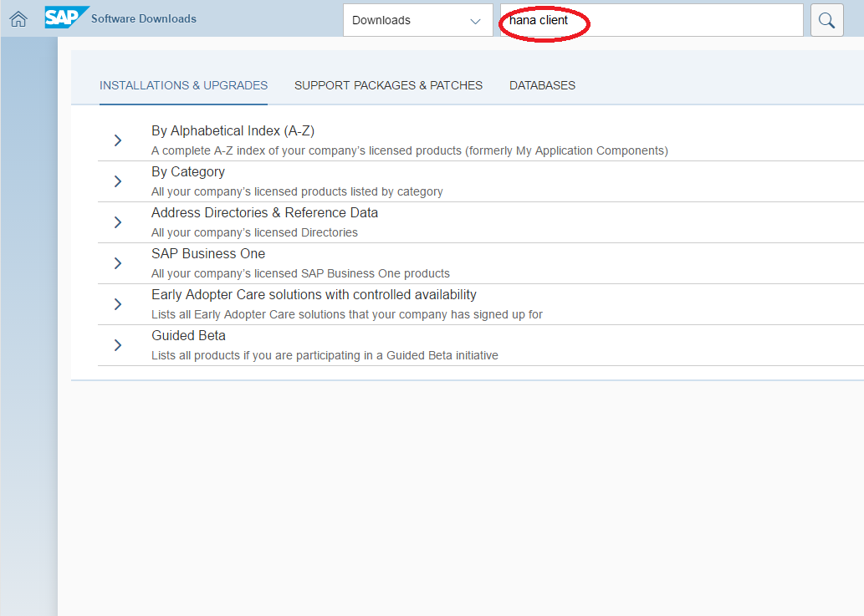Switch to the Databases tab
Viewport: 864px width, 616px height.
pyautogui.click(x=542, y=85)
